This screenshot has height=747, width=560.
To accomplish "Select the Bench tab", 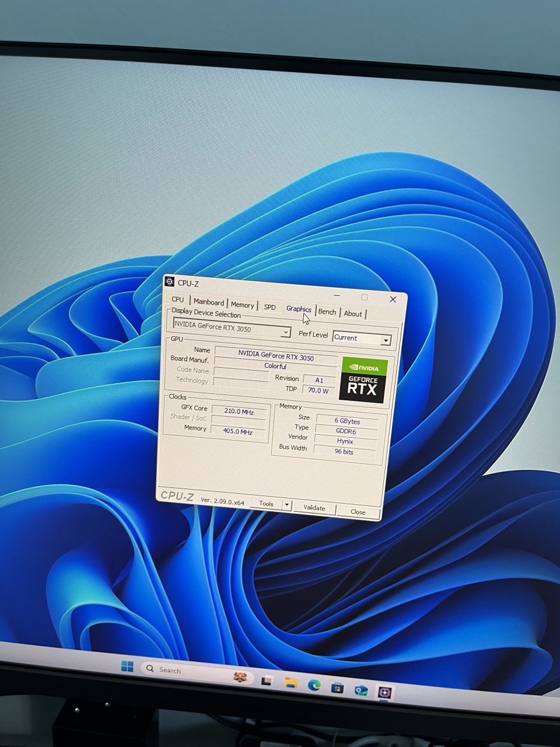I will coord(327,312).
